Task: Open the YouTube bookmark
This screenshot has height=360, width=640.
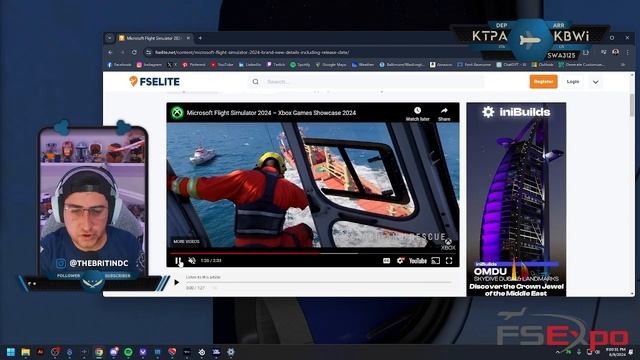Action: (x=222, y=64)
